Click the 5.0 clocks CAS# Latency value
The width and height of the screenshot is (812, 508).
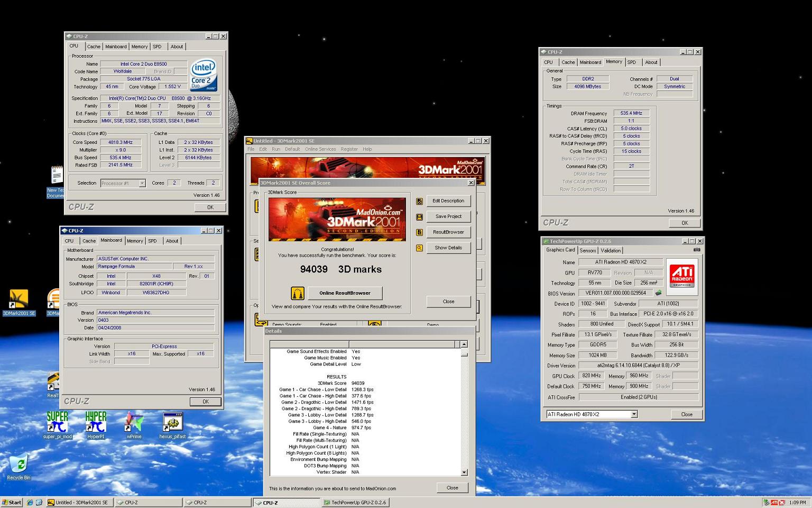631,129
